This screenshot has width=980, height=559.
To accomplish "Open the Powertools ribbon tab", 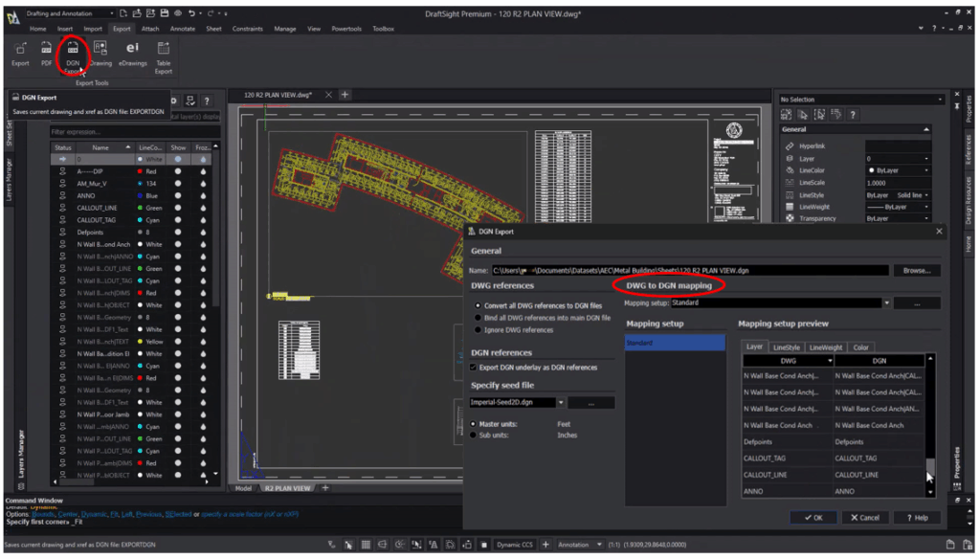I will click(346, 29).
